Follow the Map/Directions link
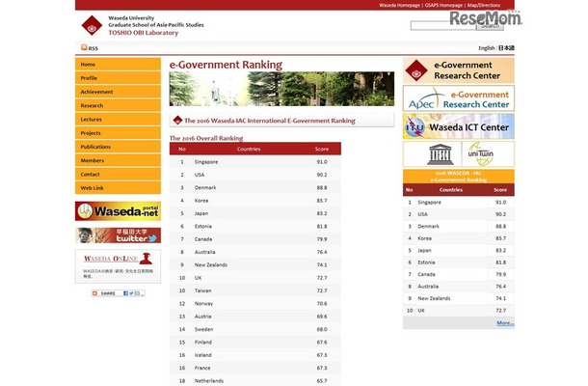The image size is (588, 386). point(484,5)
